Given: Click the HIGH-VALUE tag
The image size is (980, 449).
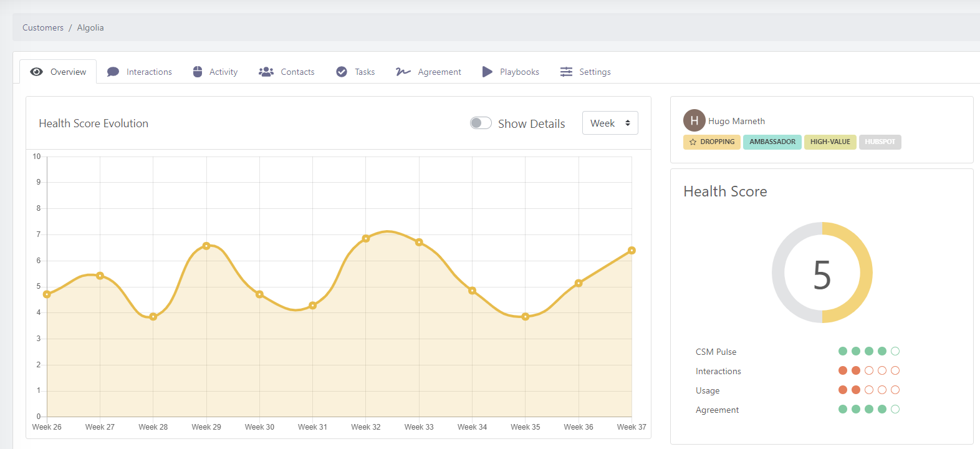Looking at the screenshot, I should pyautogui.click(x=830, y=142).
